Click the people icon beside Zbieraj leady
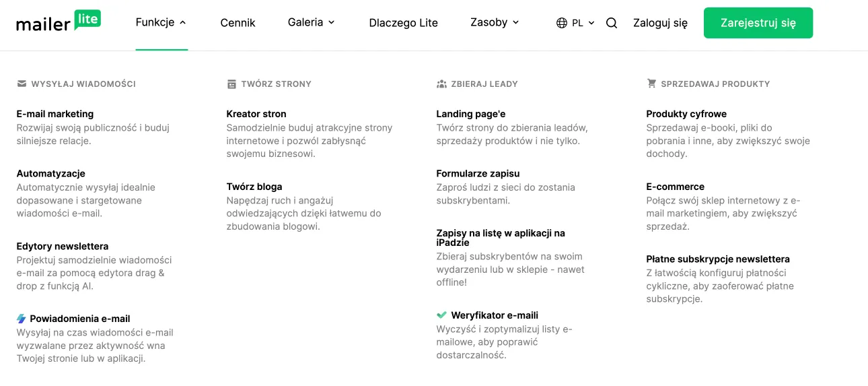The image size is (868, 386). (441, 84)
